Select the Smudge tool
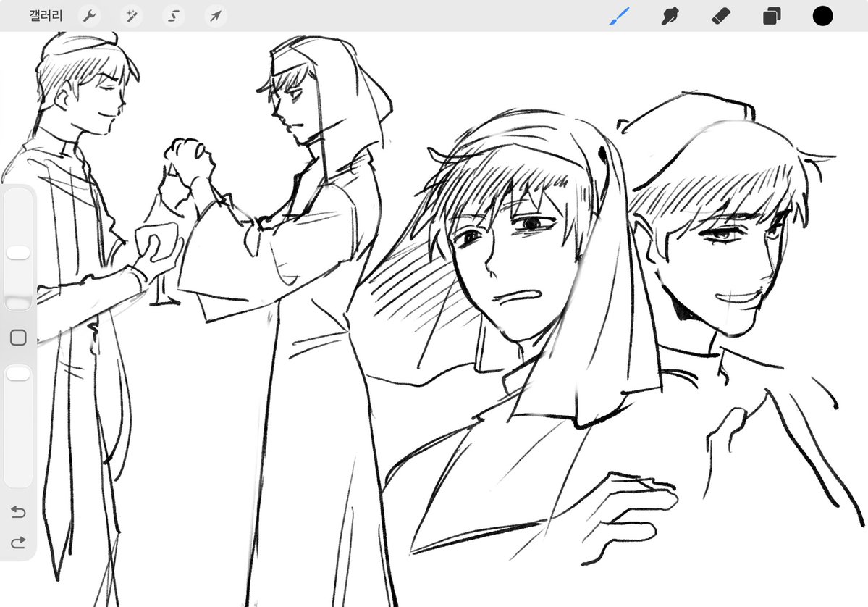 [670, 16]
